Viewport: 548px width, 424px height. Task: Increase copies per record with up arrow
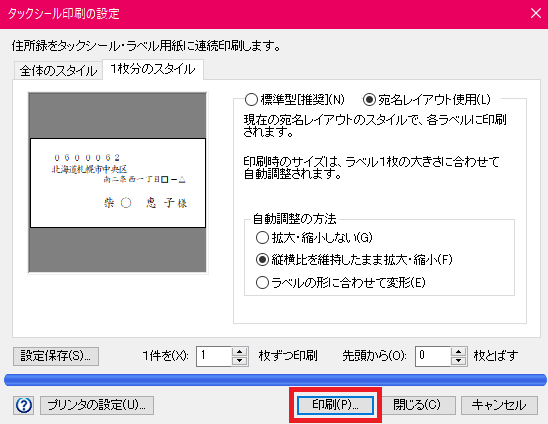[239, 352]
